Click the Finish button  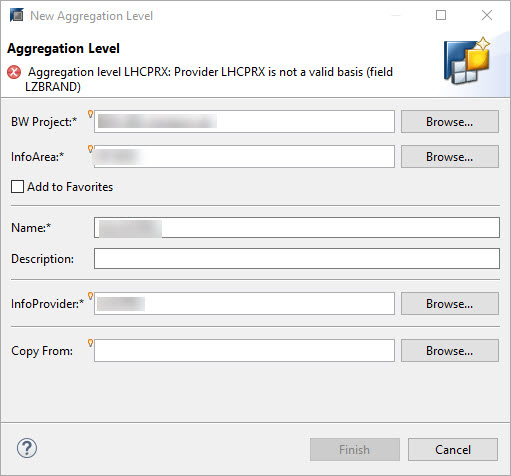coord(355,450)
